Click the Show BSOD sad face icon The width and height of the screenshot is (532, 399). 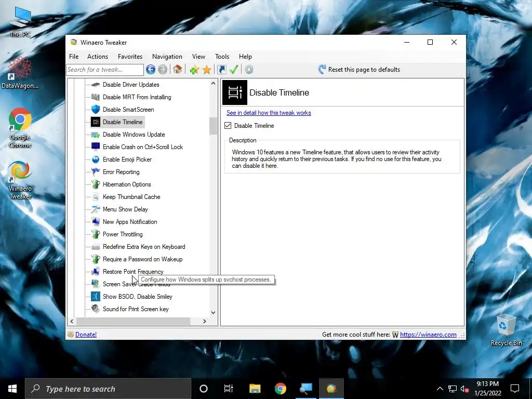click(x=96, y=297)
